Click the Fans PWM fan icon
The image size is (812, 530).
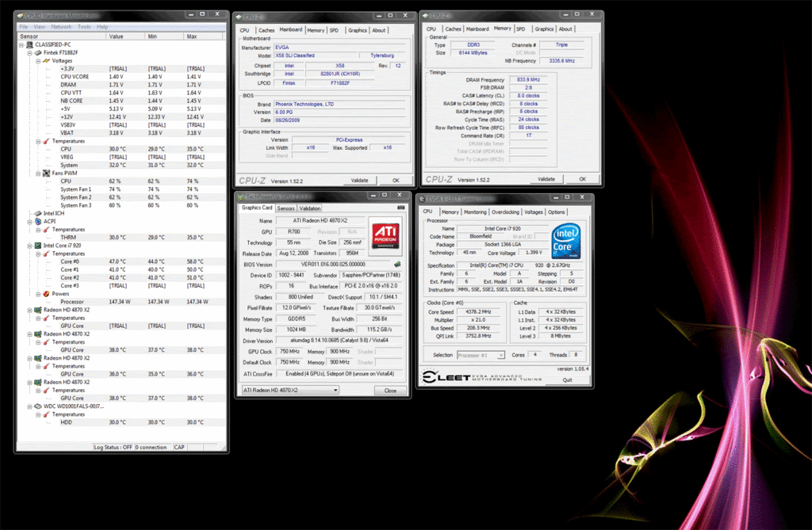coord(47,173)
